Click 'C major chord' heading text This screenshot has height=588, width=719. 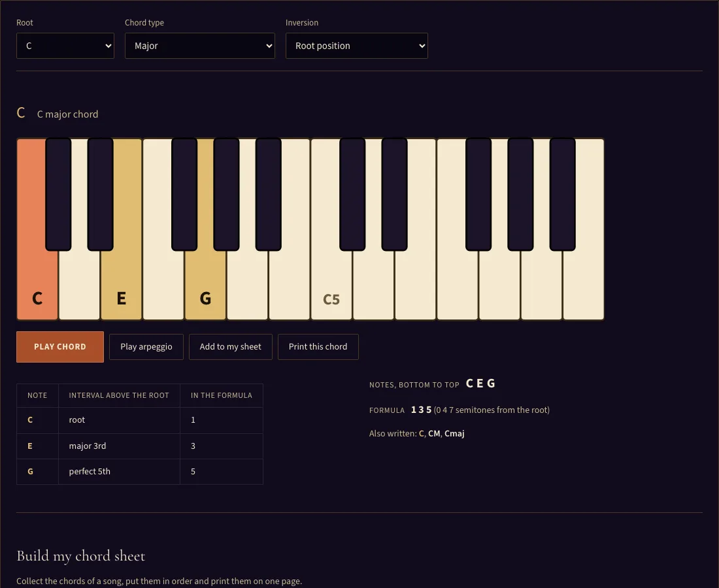point(67,114)
